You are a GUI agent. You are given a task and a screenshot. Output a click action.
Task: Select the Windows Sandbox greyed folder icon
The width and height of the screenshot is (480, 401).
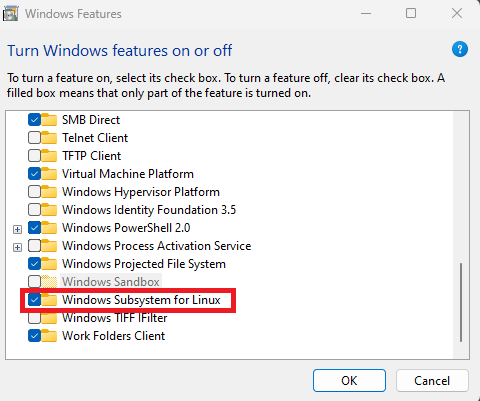point(49,281)
